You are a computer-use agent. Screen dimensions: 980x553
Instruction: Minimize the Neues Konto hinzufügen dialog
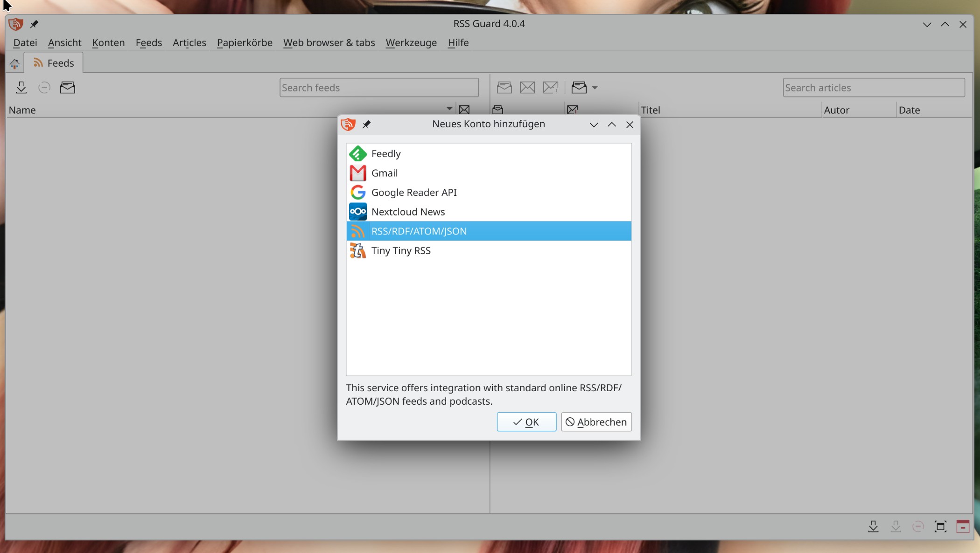pos(594,124)
